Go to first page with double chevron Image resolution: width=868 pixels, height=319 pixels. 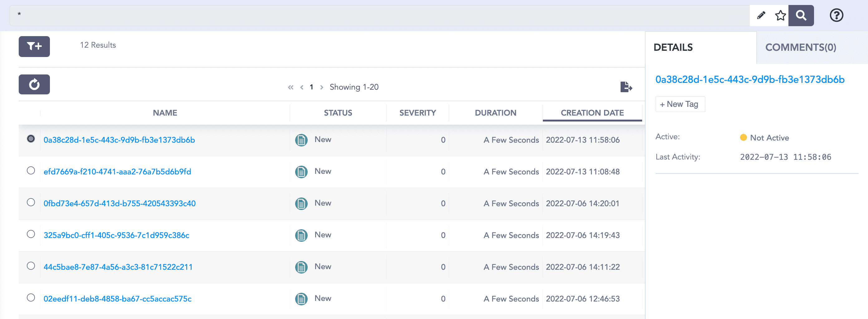pos(290,88)
